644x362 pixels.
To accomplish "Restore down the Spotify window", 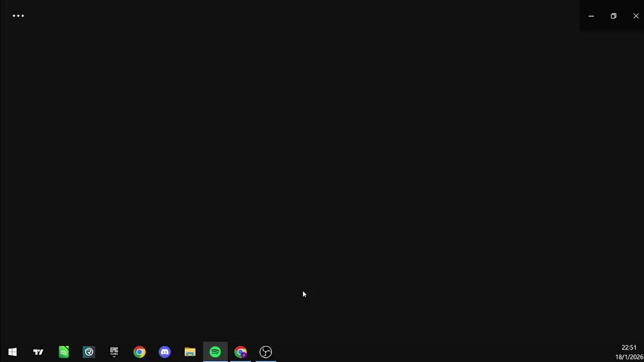I will point(613,16).
